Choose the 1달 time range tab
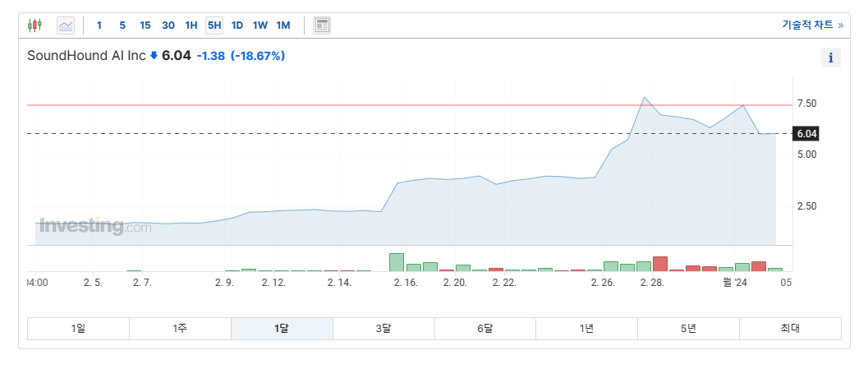 tap(282, 329)
